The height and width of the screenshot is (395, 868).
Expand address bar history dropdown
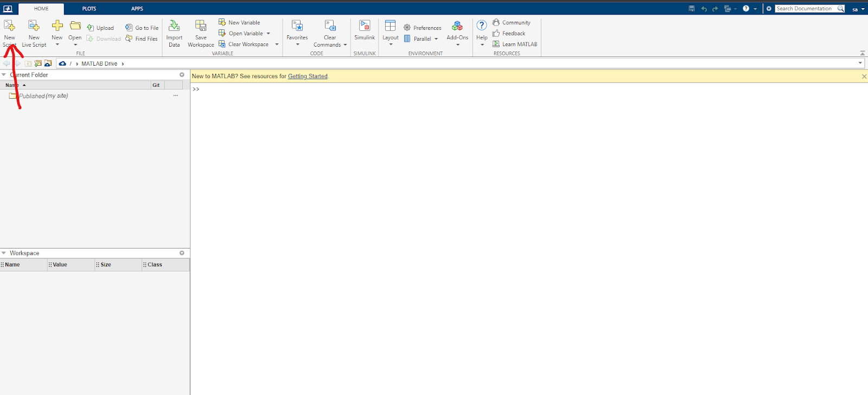click(860, 63)
